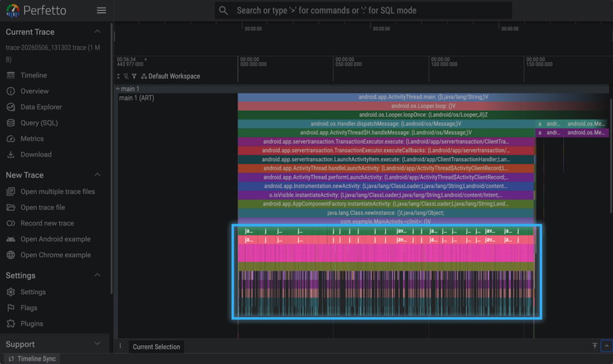Select the ActivityThread$H.handleMessage slice
Screen dimensions: 613x364
tap(386, 132)
